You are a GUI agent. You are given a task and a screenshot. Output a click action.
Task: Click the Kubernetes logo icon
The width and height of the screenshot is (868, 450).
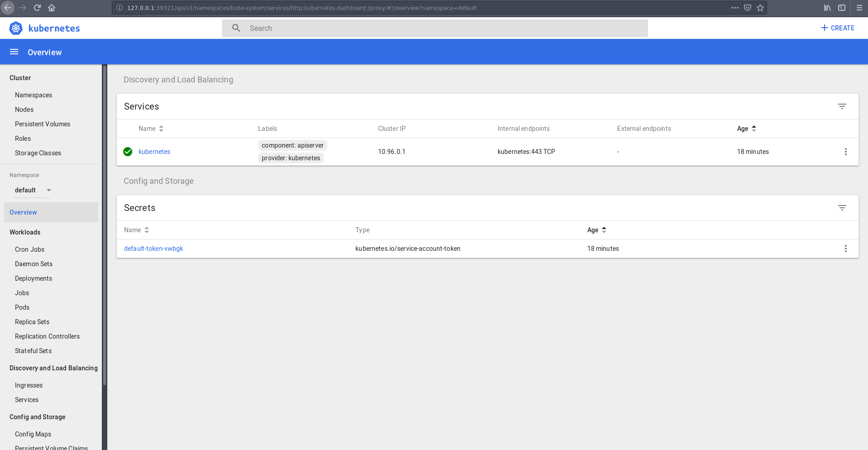[16, 28]
